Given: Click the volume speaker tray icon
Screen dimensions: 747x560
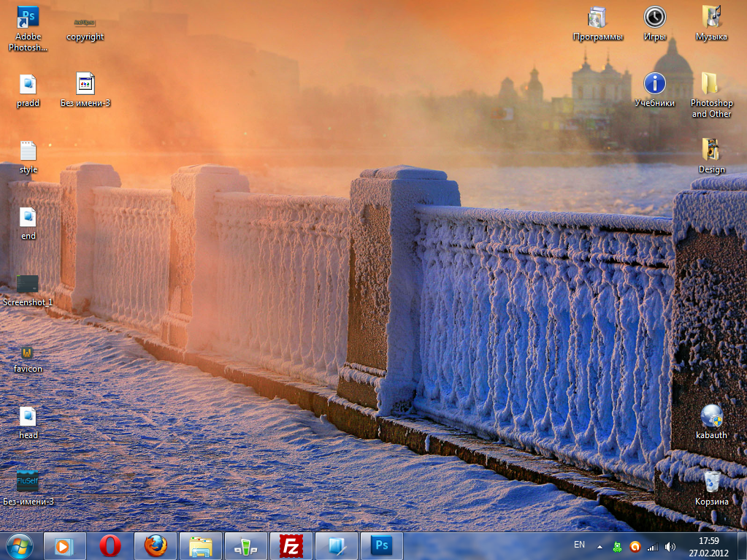Looking at the screenshot, I should pos(668,546).
